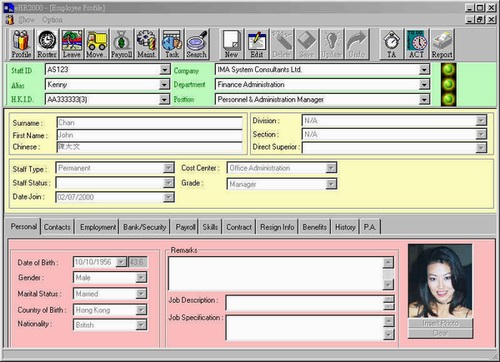Expand the Position dropdown arrow
Image resolution: width=500 pixels, height=362 pixels.
(424, 99)
